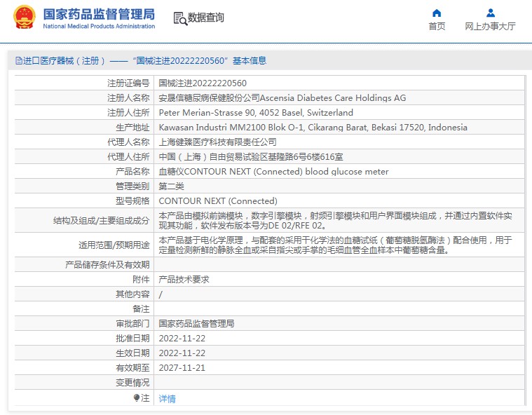Click the lightbulb icon beside 注

point(137,397)
